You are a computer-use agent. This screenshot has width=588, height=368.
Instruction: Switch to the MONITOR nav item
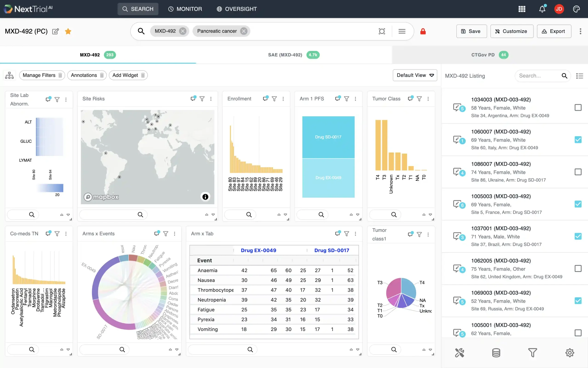pos(185,9)
